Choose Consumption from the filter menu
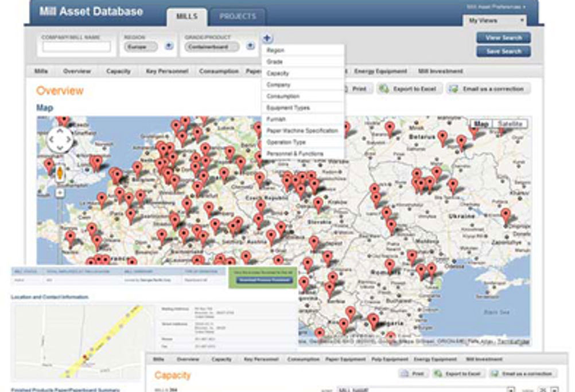575x392 pixels. coord(303,96)
